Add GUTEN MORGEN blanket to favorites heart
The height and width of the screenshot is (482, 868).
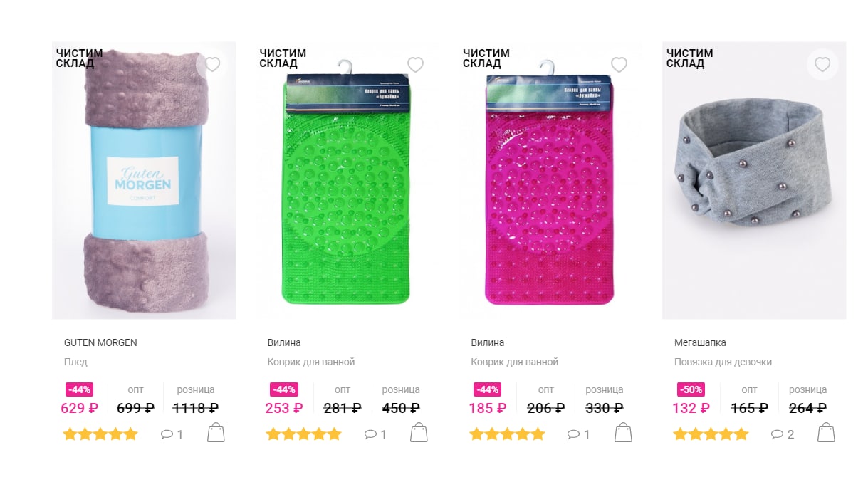coord(212,65)
